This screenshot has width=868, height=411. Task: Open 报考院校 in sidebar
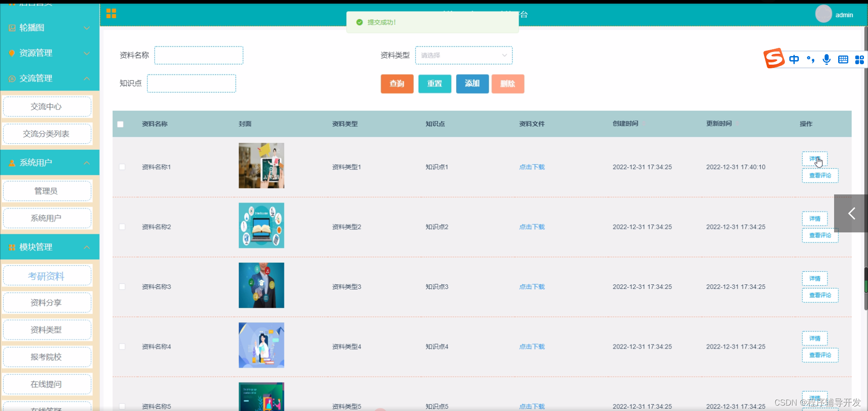(47, 357)
